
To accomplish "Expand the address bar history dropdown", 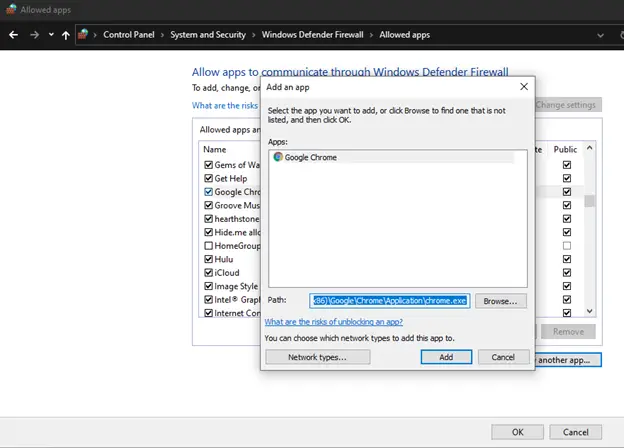I will coord(600,35).
